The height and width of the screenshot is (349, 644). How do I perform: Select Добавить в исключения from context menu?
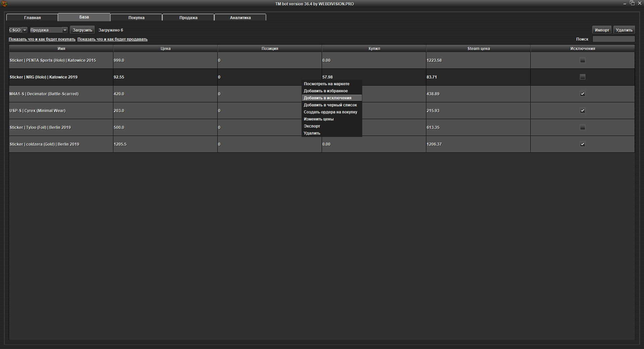pyautogui.click(x=327, y=98)
